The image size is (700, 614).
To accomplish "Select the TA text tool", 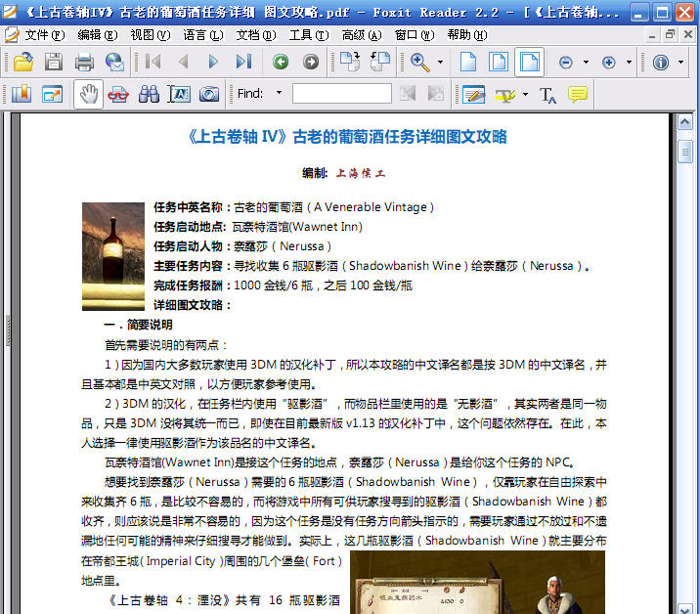I will tap(547, 95).
